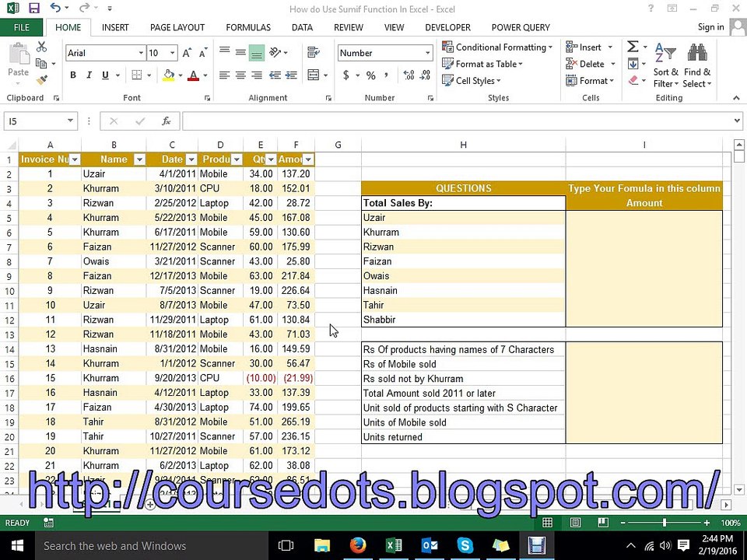This screenshot has width=747, height=560.
Task: Increase font size with the larger A
Action: tap(188, 53)
